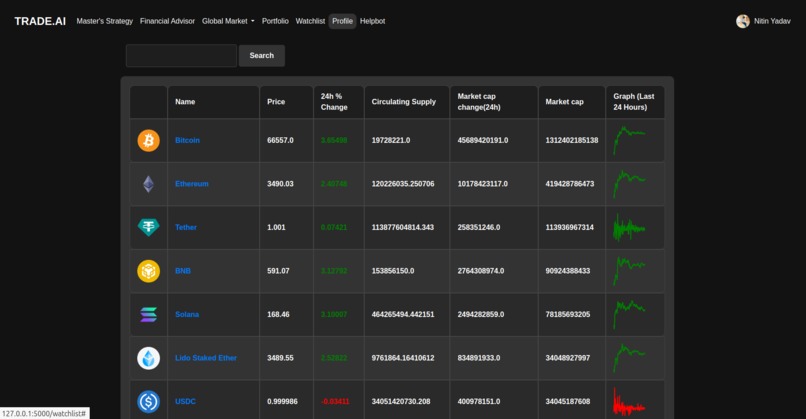
Task: Click the 24h % Change header
Action: pos(334,102)
